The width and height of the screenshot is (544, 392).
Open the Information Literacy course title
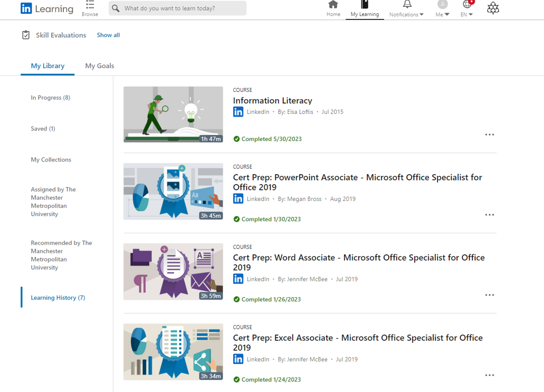(272, 101)
